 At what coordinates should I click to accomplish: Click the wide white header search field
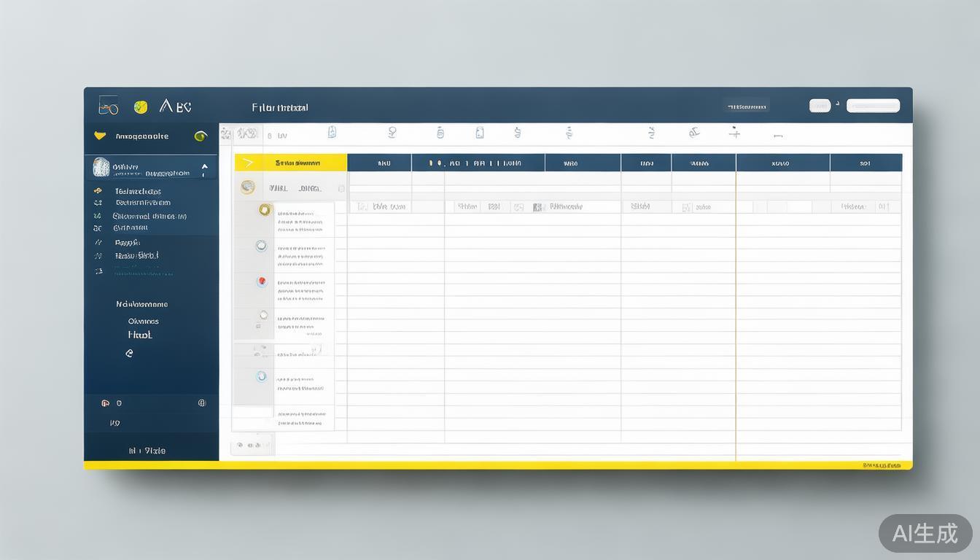873,106
